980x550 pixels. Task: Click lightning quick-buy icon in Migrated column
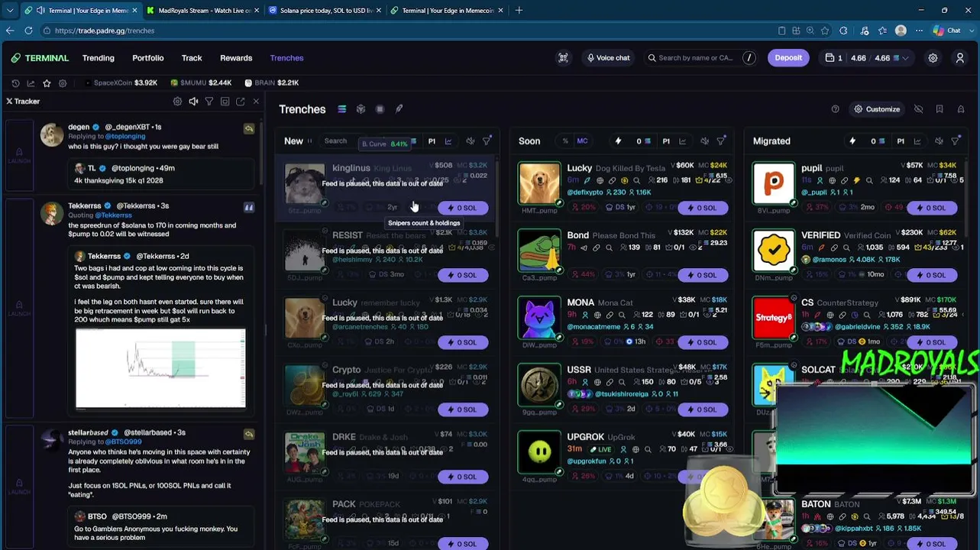point(852,141)
